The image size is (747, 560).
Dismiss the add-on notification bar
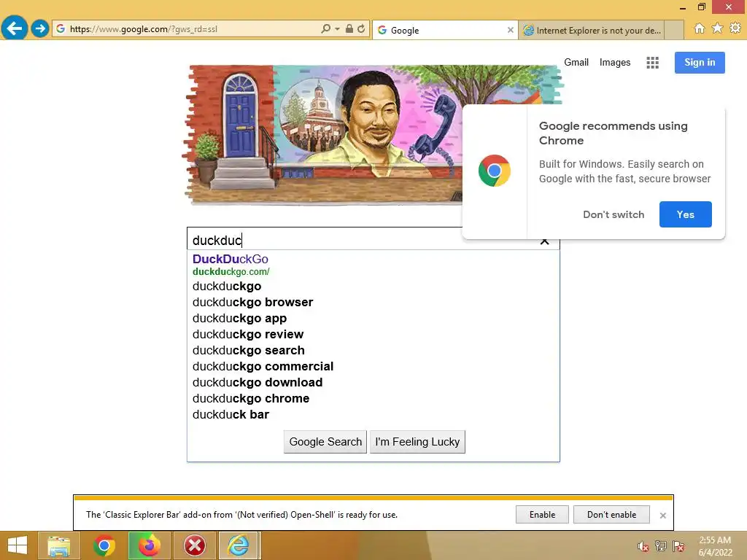662,516
